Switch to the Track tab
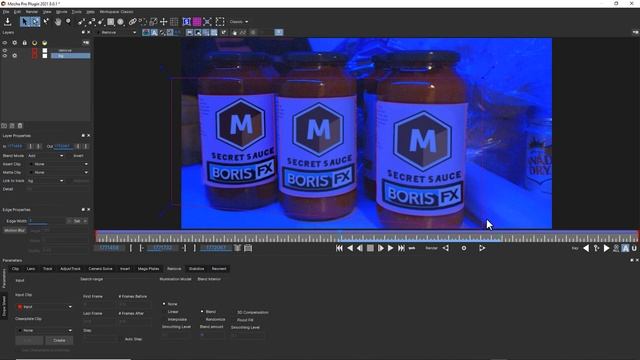The image size is (640, 360). [x=47, y=269]
